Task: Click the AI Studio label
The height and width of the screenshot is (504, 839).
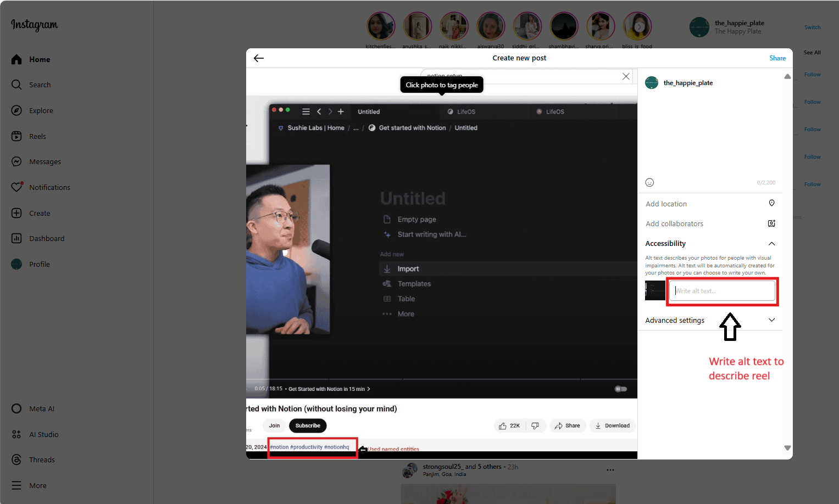Action: (44, 434)
